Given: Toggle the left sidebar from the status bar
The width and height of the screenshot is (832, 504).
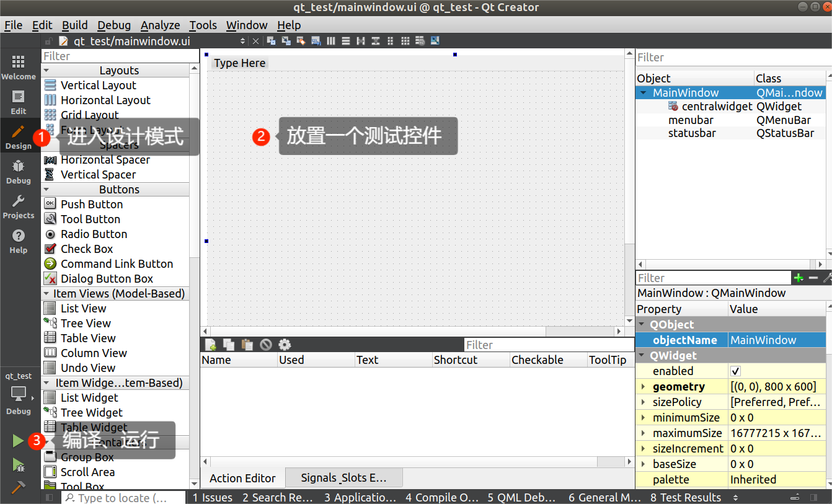Looking at the screenshot, I should (x=50, y=497).
